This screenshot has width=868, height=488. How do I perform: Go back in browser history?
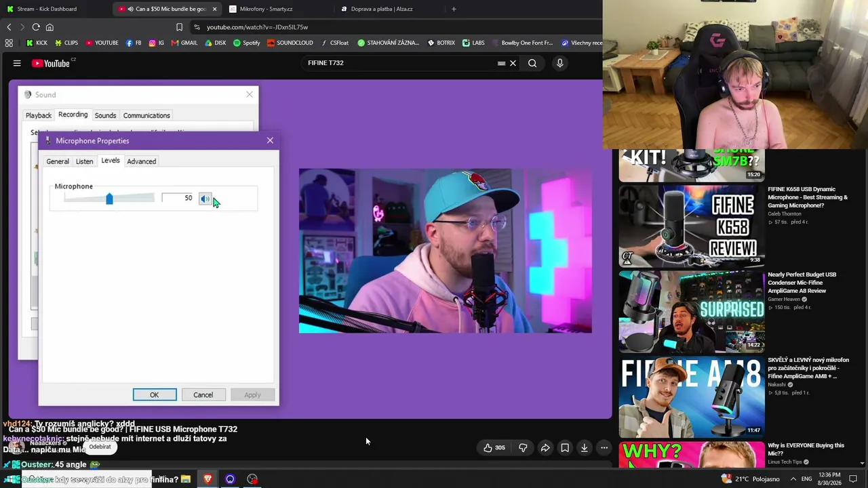click(x=9, y=27)
